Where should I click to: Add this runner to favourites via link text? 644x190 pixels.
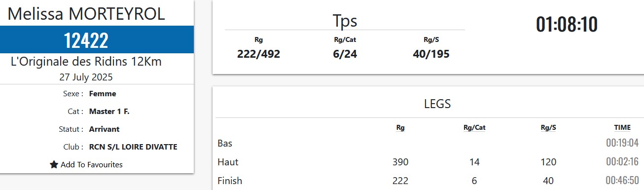[92, 165]
